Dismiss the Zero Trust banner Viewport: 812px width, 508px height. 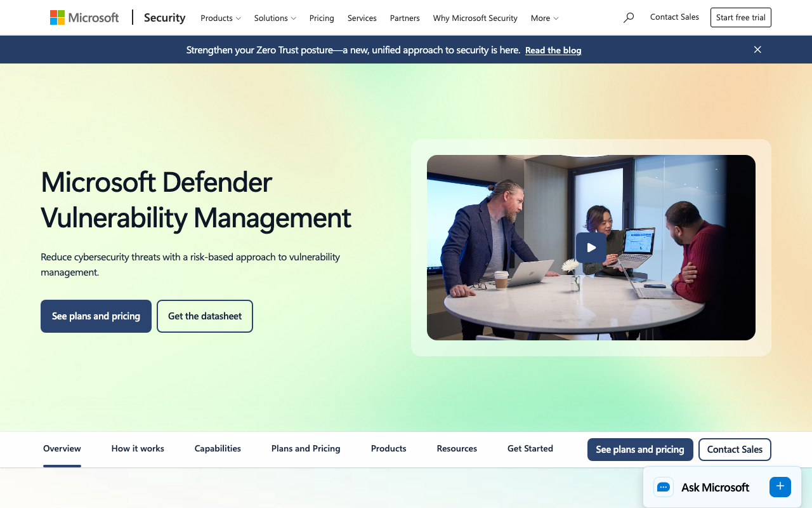pos(757,50)
